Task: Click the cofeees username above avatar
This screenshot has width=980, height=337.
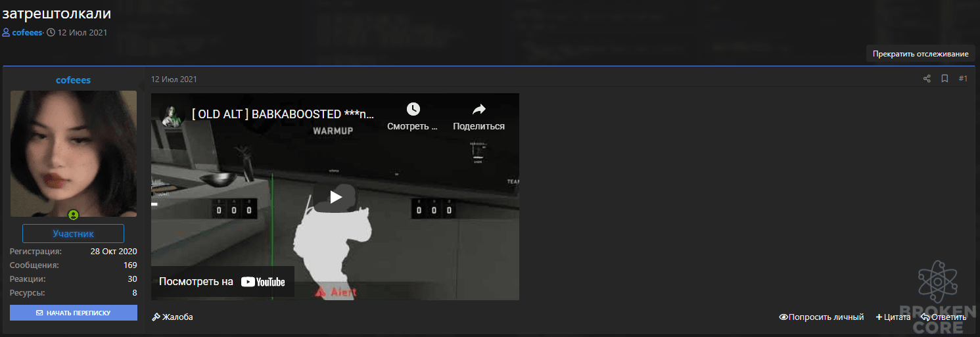Action: point(74,80)
